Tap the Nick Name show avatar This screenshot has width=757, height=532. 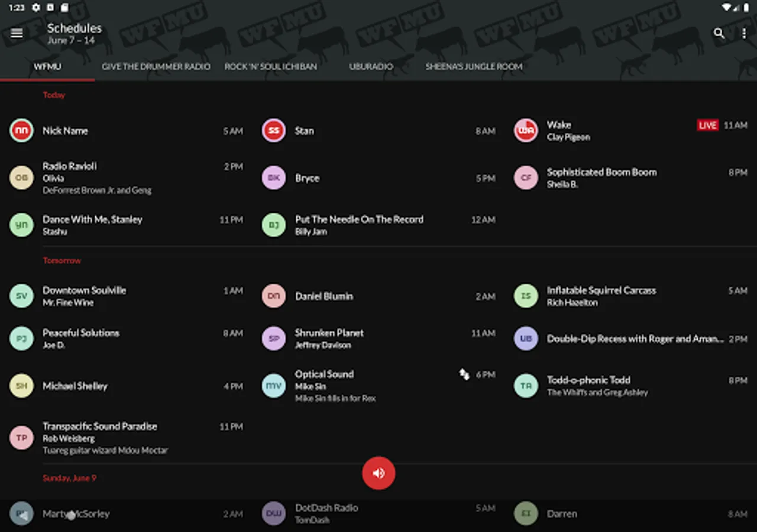coord(22,131)
